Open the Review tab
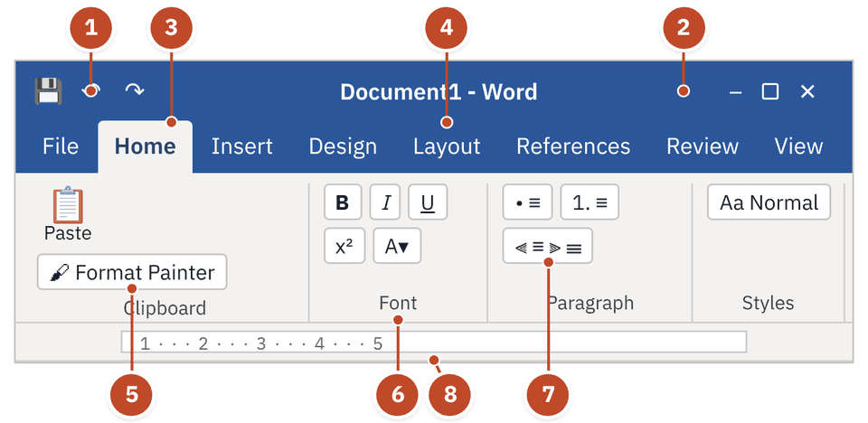Viewport: 868px width, 423px height. pos(702,146)
